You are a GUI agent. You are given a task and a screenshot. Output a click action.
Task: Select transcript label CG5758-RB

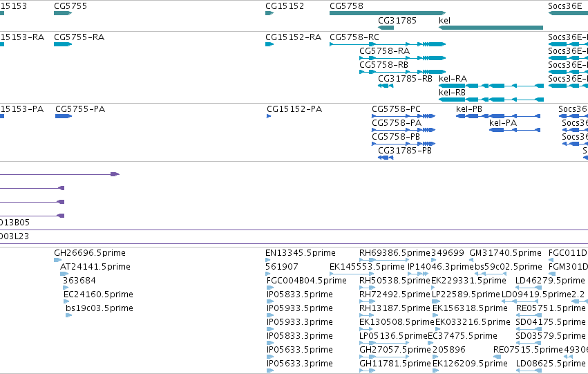[383, 65]
